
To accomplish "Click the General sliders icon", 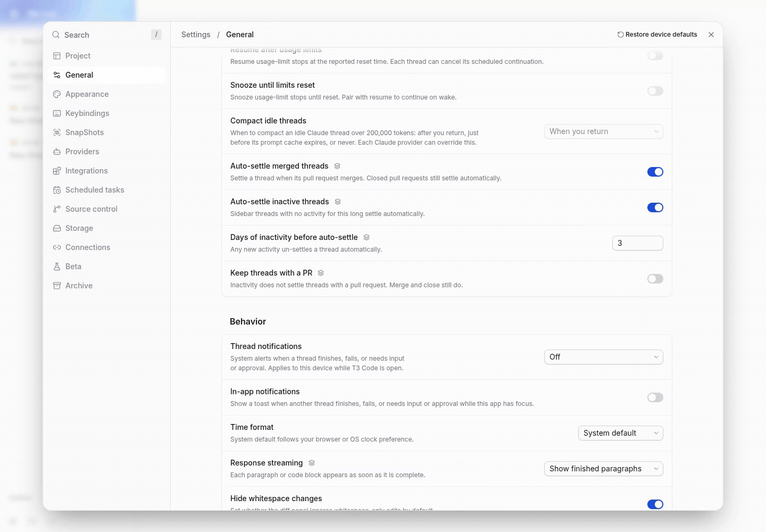I will 57,75.
